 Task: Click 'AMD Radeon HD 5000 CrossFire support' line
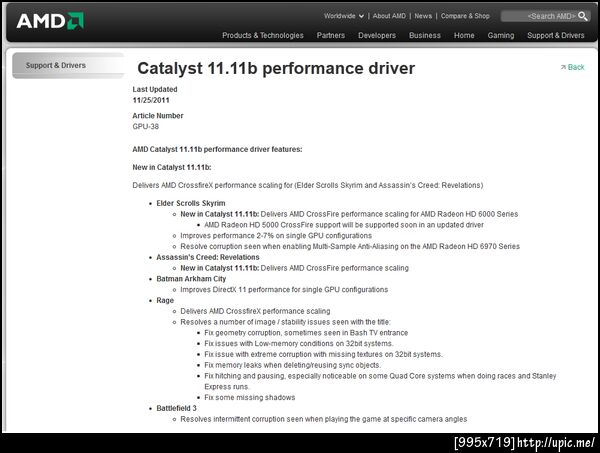[x=344, y=225]
